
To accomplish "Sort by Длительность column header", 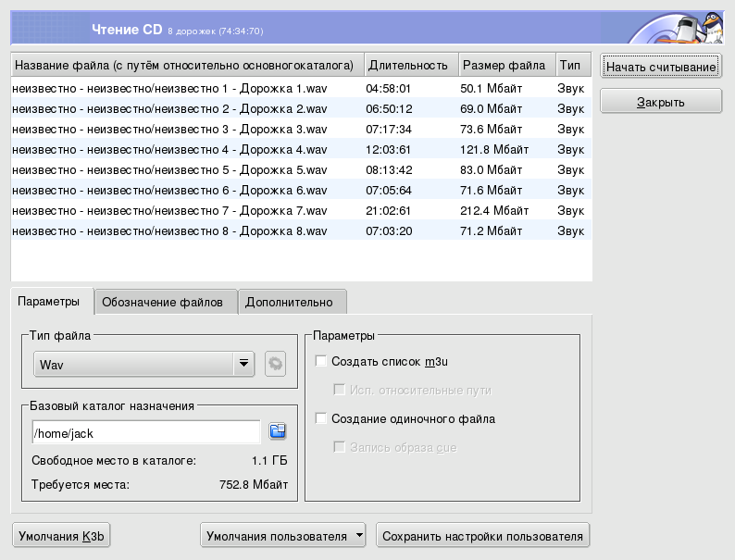I will click(x=412, y=65).
